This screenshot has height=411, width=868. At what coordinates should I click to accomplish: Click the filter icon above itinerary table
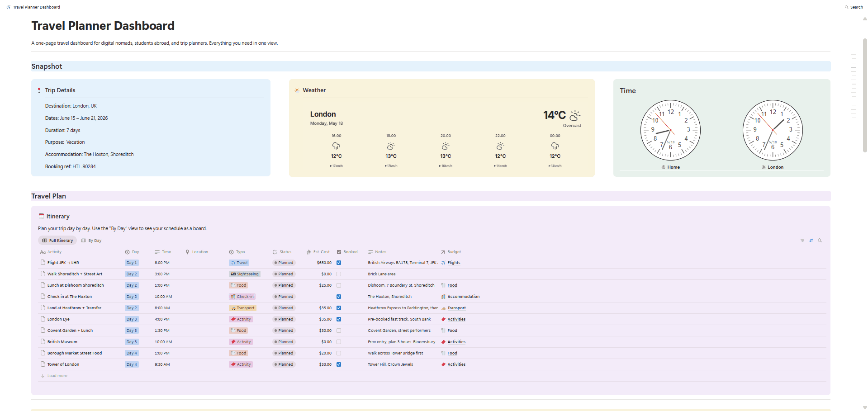point(802,241)
